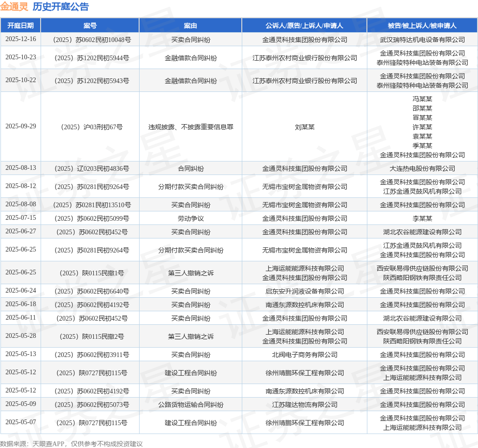The width and height of the screenshot is (478, 448).
Task: Click the 公诉人/原告/上诉人/申请人 header
Action: tap(304, 26)
